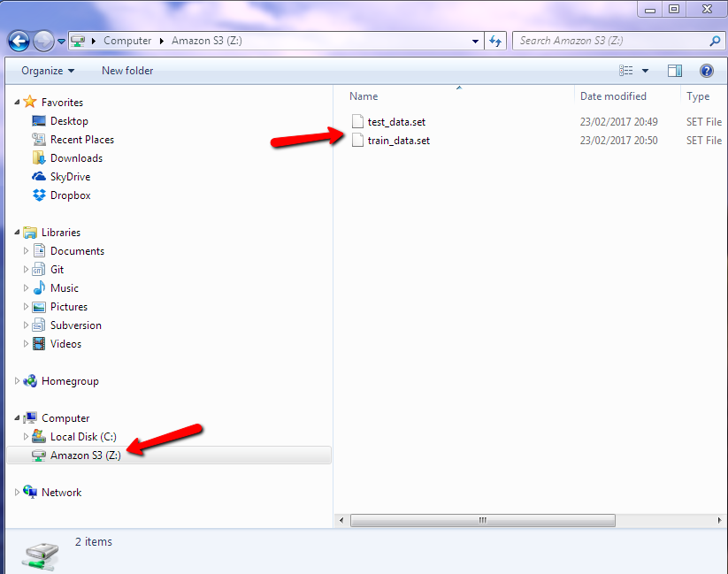This screenshot has height=574, width=728.
Task: Expand the Music library
Action: (x=26, y=288)
